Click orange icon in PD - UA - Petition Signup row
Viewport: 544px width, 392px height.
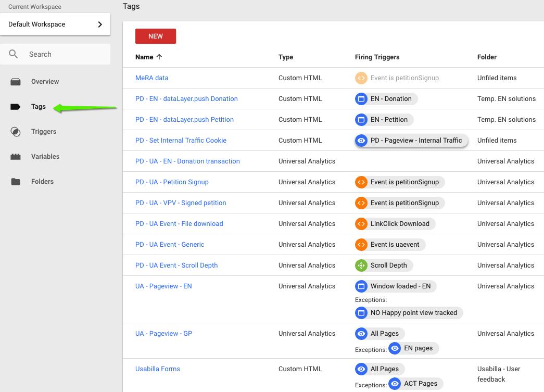pyautogui.click(x=361, y=182)
